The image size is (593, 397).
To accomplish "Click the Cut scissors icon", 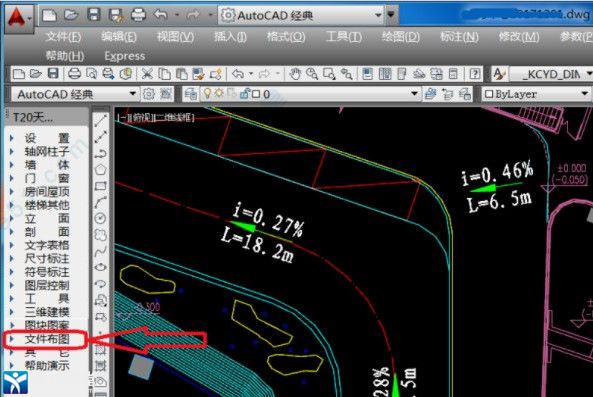I will point(147,74).
